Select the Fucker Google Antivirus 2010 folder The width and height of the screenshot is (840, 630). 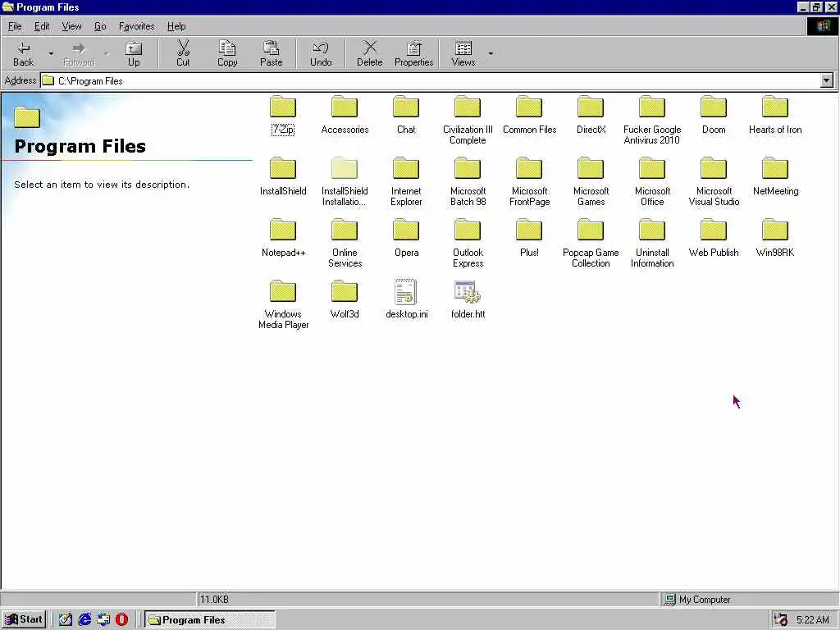(652, 120)
